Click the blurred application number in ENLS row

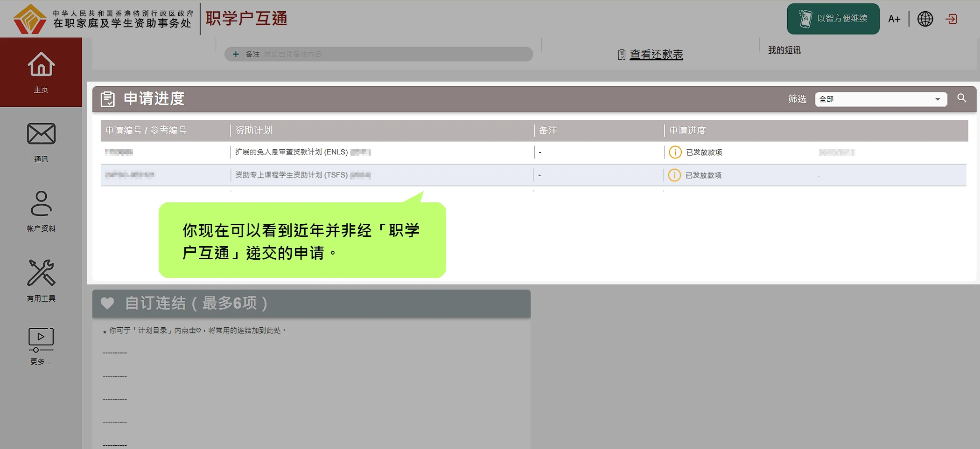(x=119, y=152)
